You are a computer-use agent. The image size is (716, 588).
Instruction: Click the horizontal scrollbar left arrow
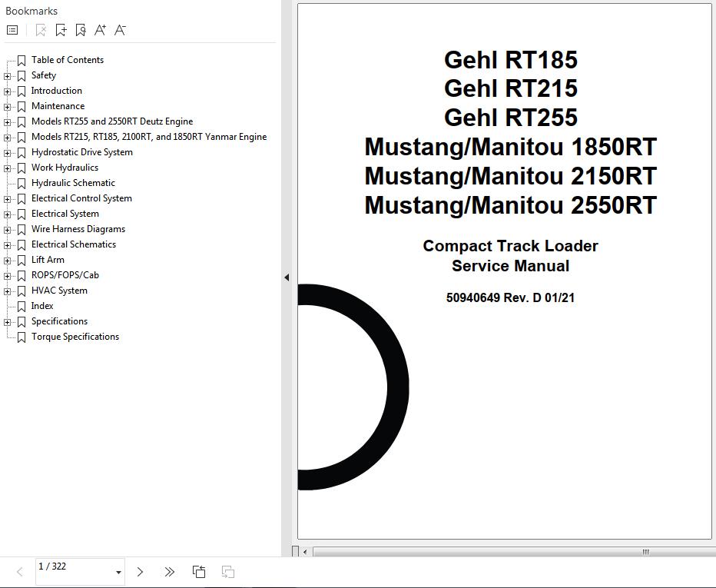click(305, 552)
